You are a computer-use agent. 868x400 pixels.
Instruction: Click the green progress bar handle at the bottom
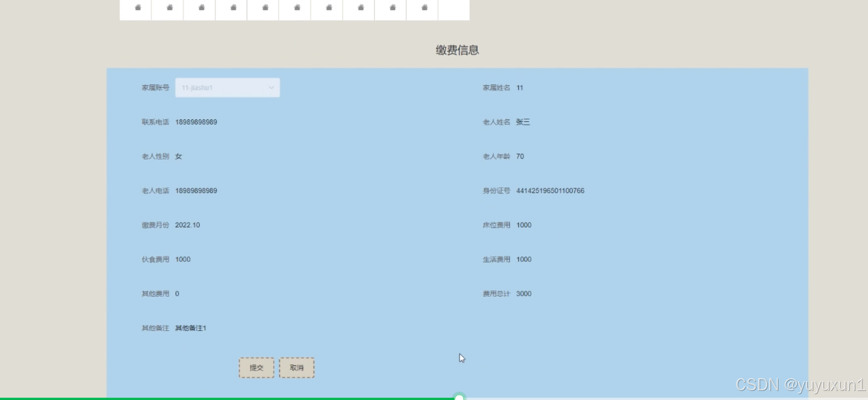tap(459, 397)
